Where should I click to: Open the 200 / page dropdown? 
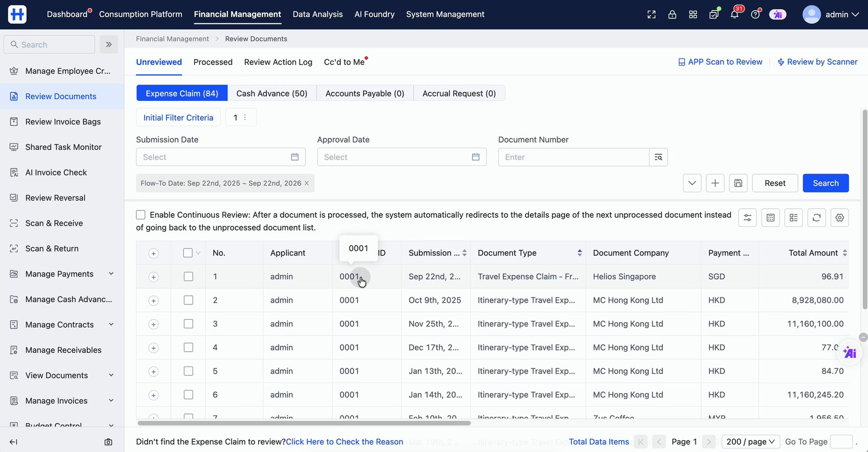[751, 442]
